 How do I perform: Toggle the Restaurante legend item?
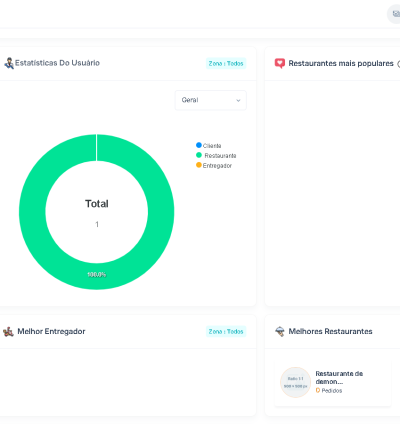[216, 155]
